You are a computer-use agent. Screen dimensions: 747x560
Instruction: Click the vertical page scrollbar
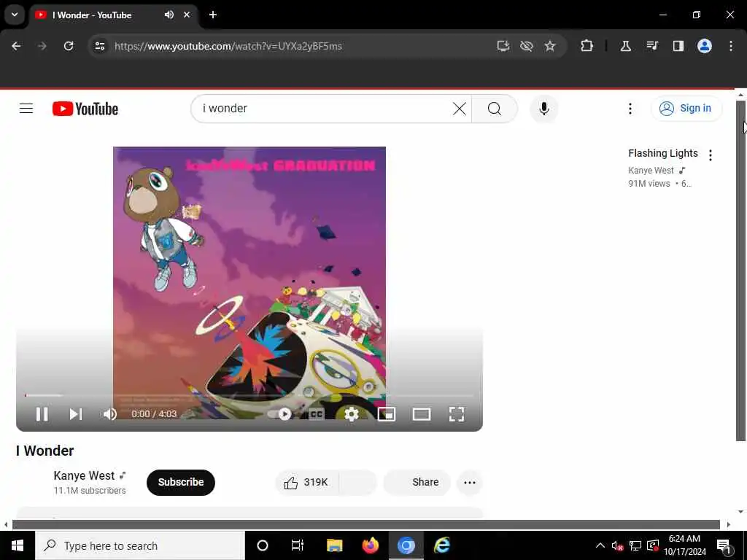pyautogui.click(x=740, y=271)
